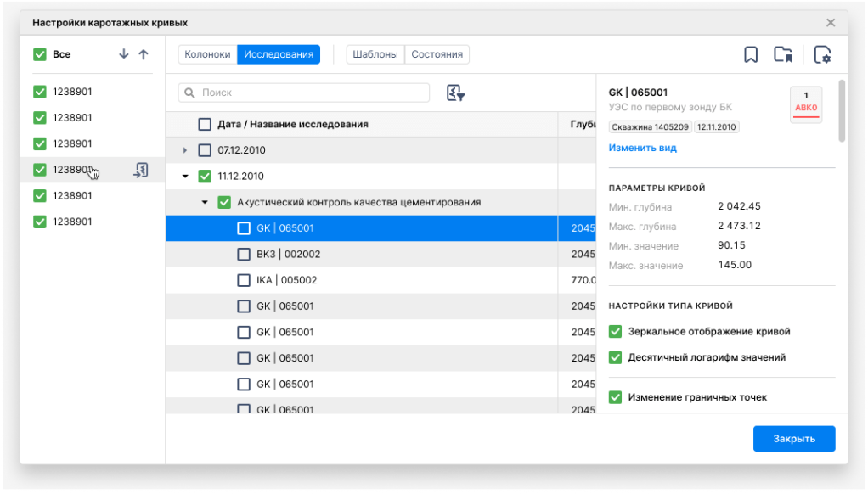Click the Изменить вид link
868x494 pixels.
coord(642,148)
